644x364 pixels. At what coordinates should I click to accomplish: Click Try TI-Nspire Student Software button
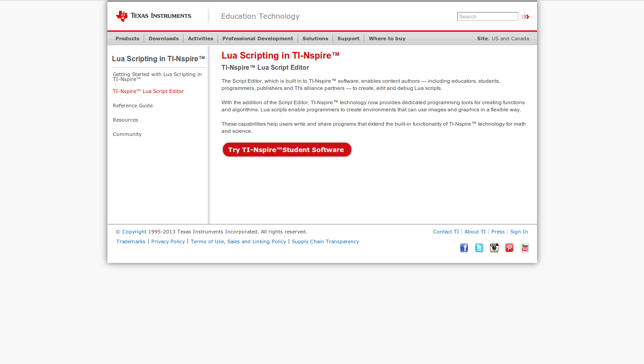[287, 150]
